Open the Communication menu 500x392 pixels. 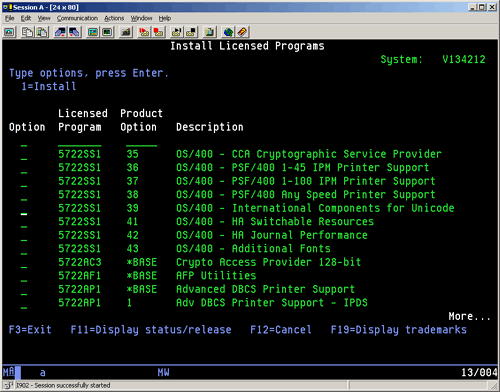pos(77,18)
